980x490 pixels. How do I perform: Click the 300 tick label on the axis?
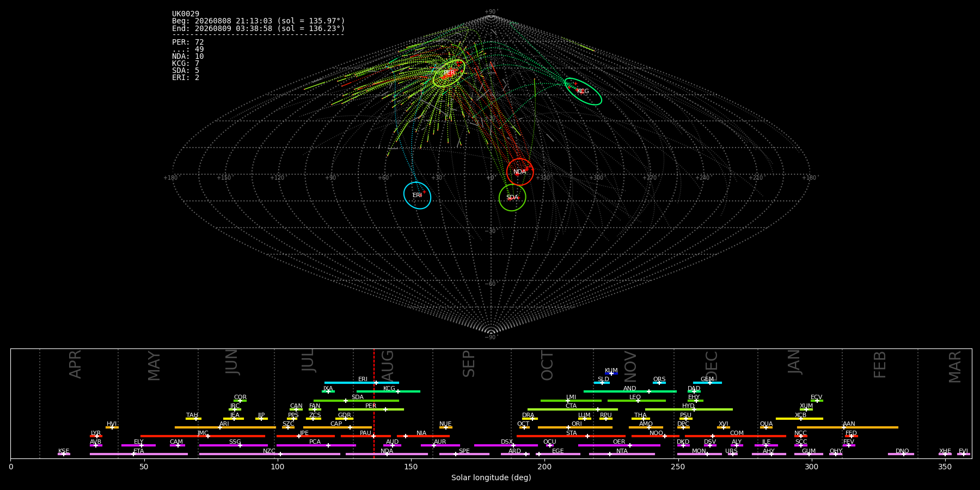coord(811,467)
